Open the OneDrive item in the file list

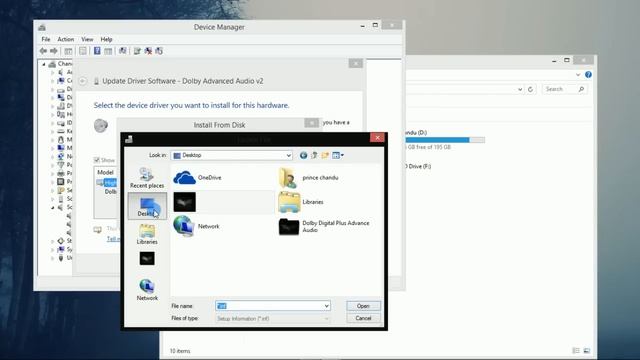point(198,178)
